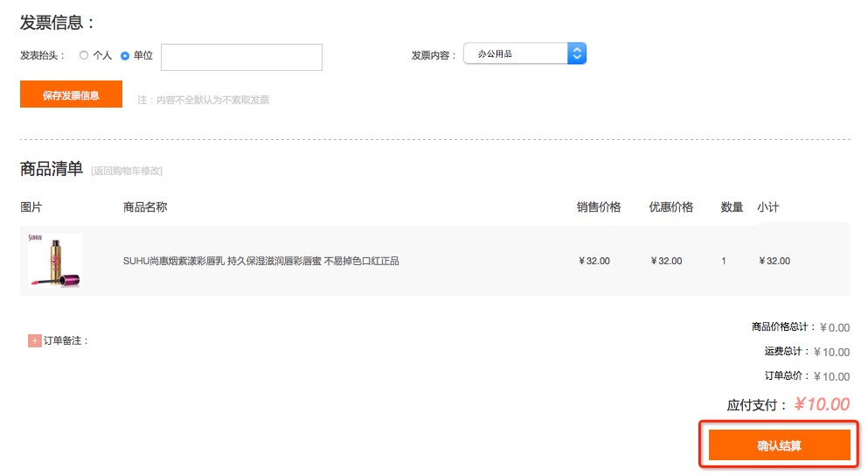
Task: Open the 发票内容 dropdown showing 办公用品
Action: (x=524, y=54)
